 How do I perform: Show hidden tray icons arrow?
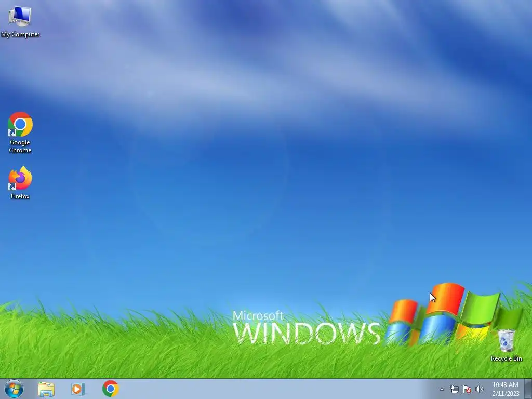point(442,389)
